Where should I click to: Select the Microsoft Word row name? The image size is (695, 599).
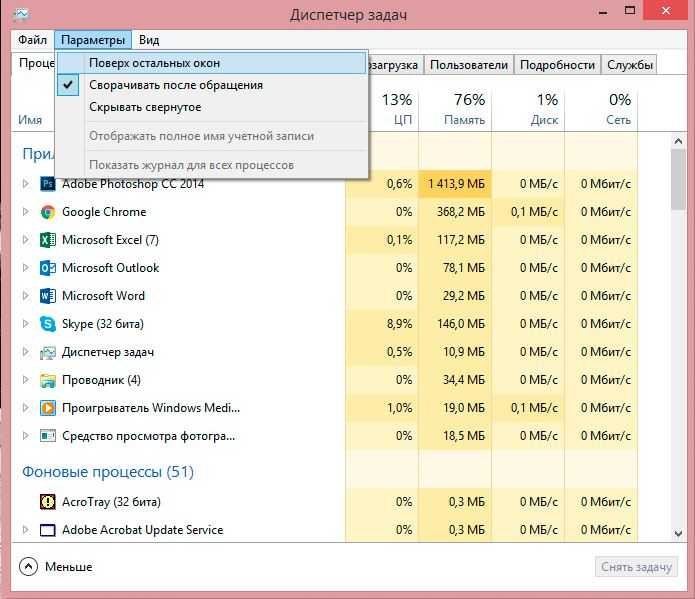(103, 296)
